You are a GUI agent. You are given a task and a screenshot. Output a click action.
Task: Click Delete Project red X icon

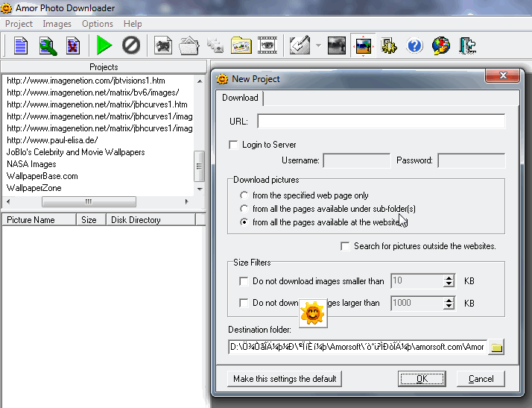point(73,45)
